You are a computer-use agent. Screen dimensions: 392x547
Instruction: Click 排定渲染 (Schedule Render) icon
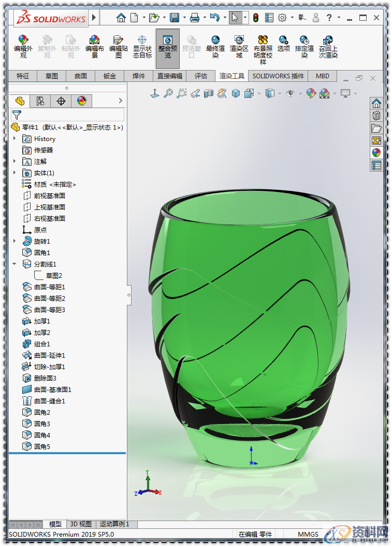(304, 46)
